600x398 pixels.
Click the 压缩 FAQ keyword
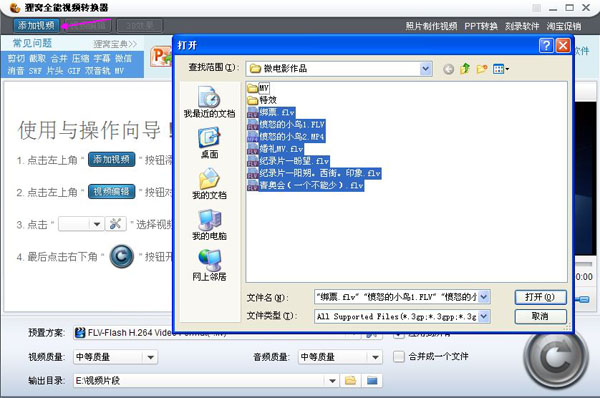(x=80, y=59)
